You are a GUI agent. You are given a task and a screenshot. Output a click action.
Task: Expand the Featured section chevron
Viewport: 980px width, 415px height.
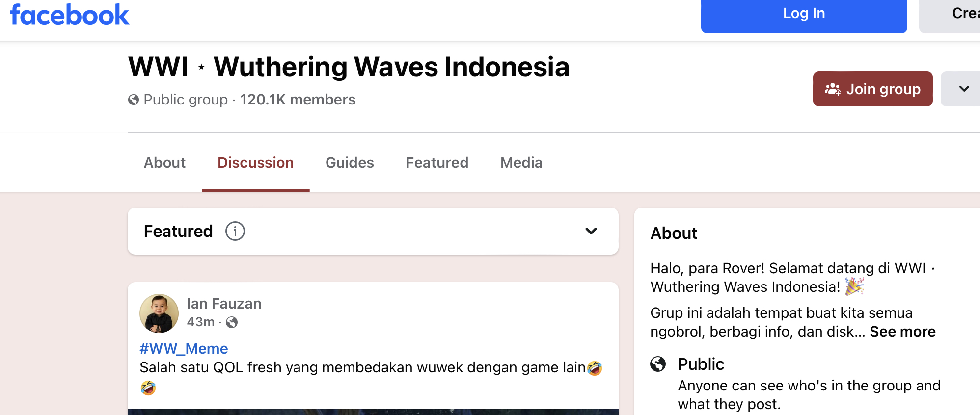pyautogui.click(x=591, y=231)
